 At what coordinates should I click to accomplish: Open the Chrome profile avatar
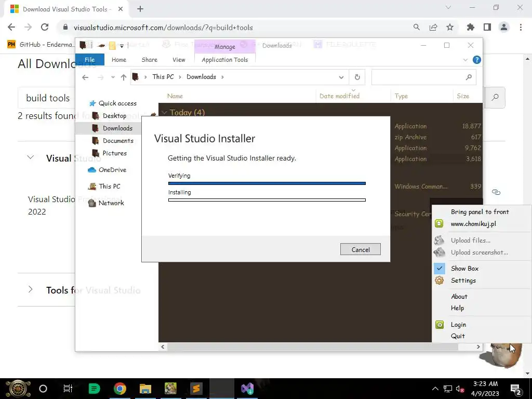tap(504, 27)
